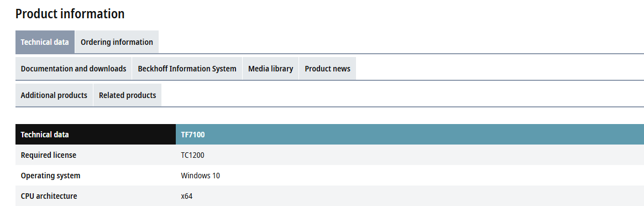Select the Operating system row label

50,176
